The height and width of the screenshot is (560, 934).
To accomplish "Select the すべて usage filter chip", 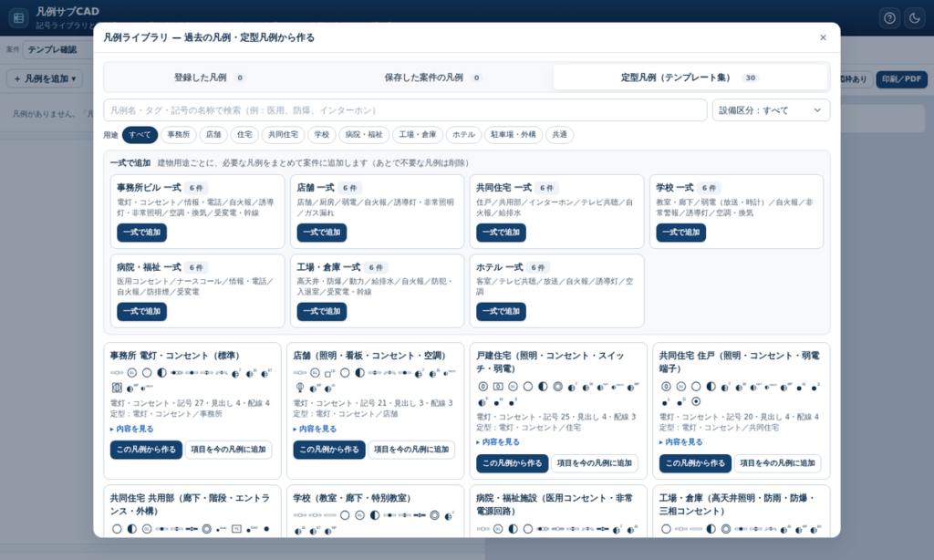I will pyautogui.click(x=140, y=135).
